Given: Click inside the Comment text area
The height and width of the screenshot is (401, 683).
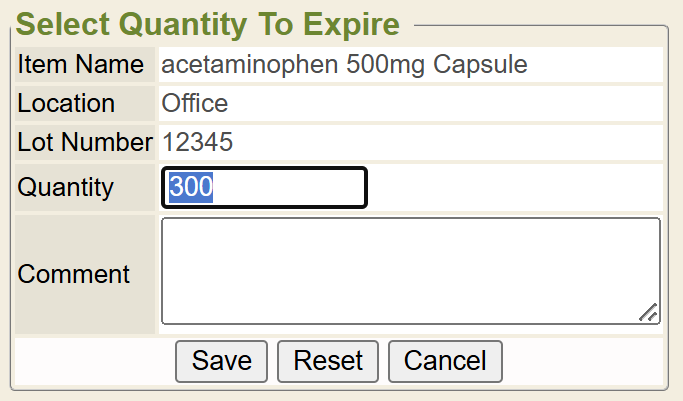Looking at the screenshot, I should coord(410,270).
